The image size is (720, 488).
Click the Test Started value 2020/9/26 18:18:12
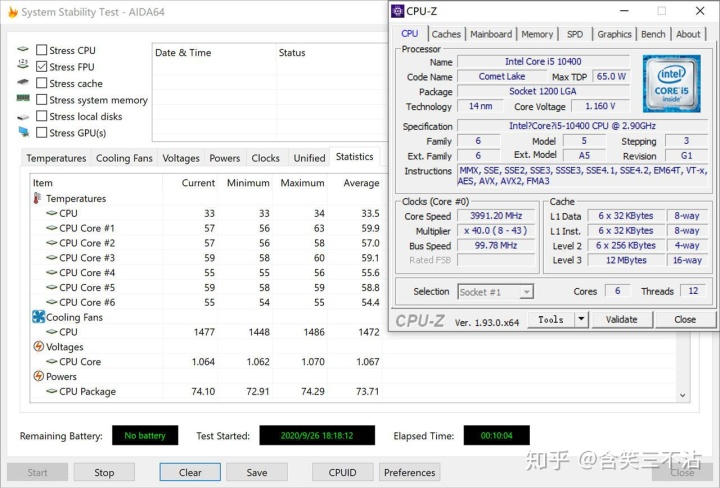point(317,435)
